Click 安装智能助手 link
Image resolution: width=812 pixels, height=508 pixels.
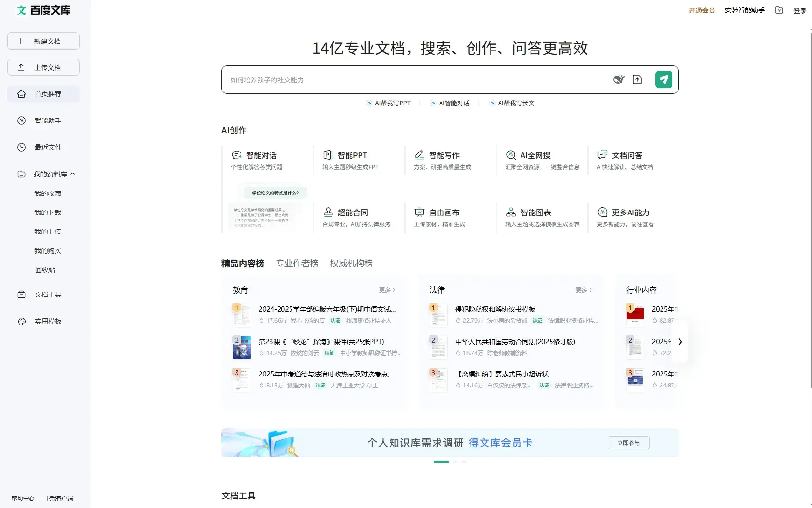pyautogui.click(x=744, y=10)
